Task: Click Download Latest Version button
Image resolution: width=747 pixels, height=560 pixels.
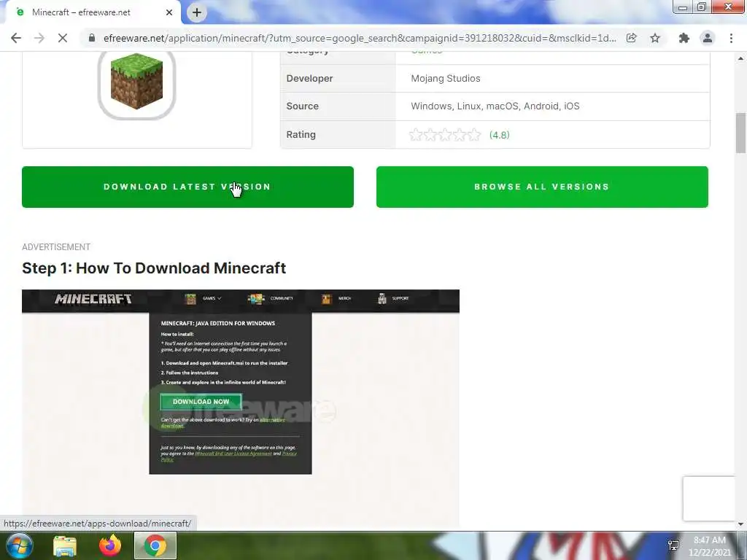Action: click(187, 187)
